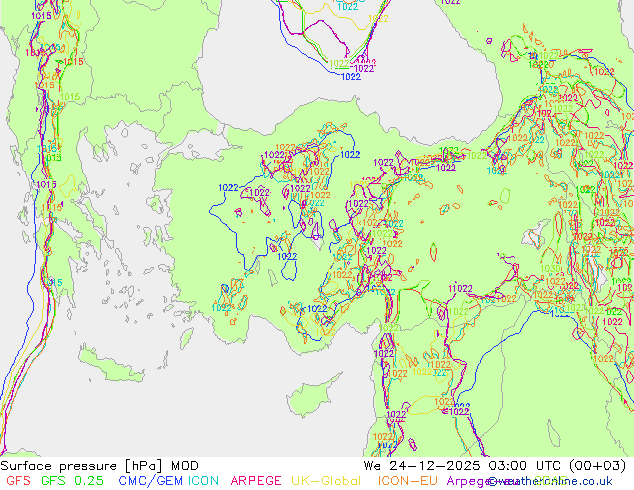Click the "We 24-12-2025 03:00 UTC (00+03)" timestamp
Viewport: 634px width, 490px height.
(x=495, y=466)
